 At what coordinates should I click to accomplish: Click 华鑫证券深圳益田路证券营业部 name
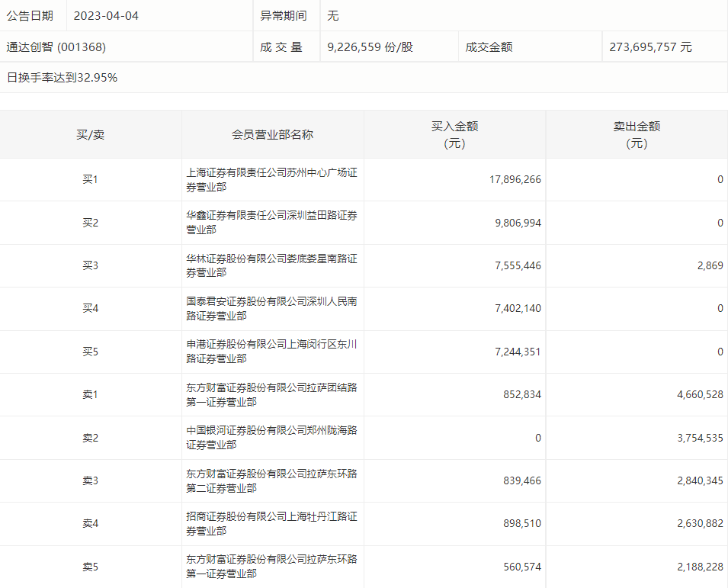coord(271,223)
